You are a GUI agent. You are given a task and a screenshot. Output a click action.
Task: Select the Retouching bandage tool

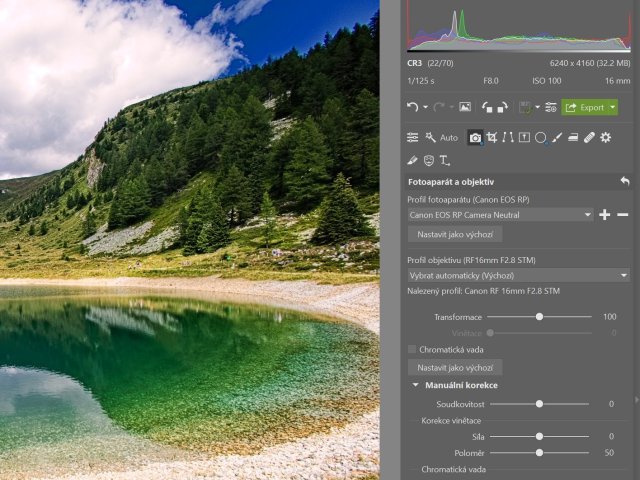[x=589, y=138]
